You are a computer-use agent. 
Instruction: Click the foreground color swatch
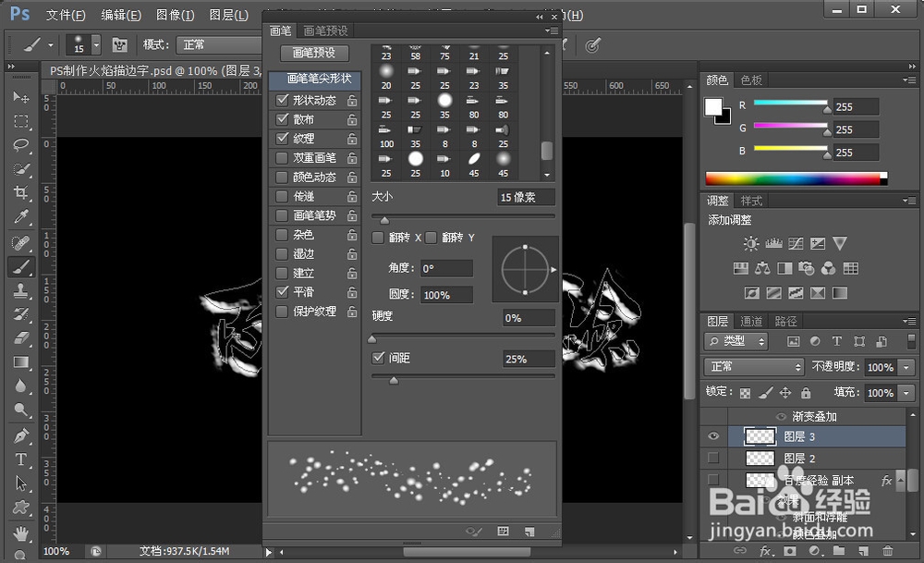[713, 106]
